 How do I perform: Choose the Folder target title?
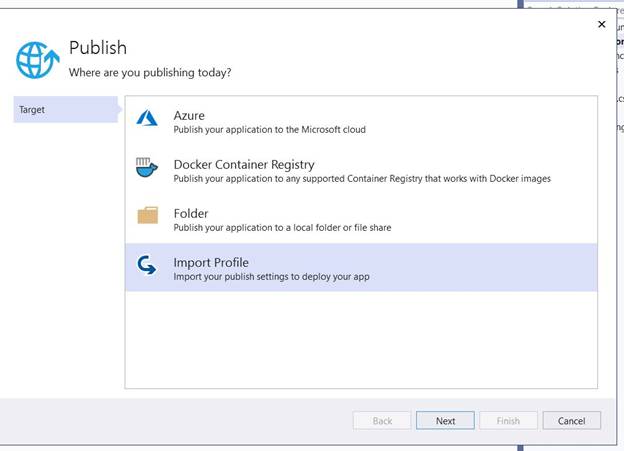tap(191, 213)
